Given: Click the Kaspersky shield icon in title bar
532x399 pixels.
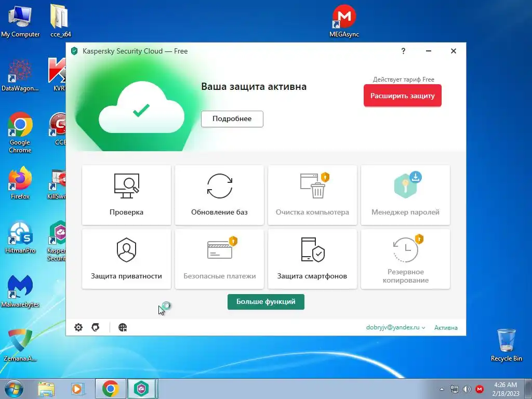Looking at the screenshot, I should [x=74, y=51].
